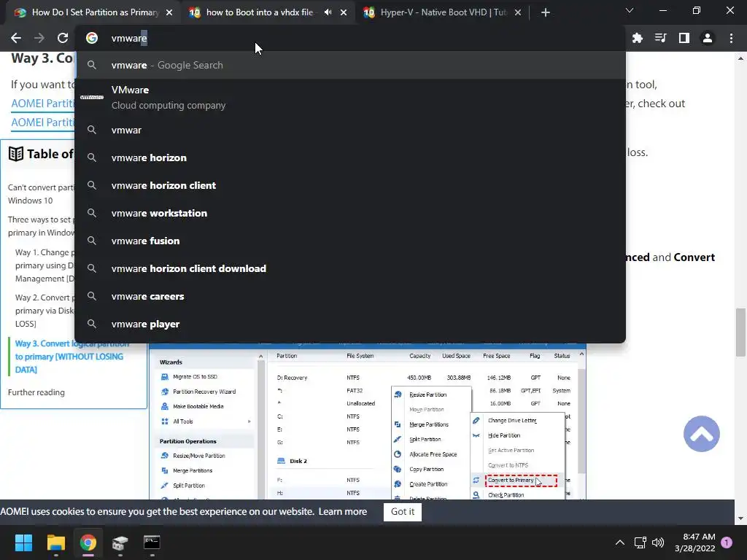
Task: Open 'Further reading' contents link
Action: (36, 392)
